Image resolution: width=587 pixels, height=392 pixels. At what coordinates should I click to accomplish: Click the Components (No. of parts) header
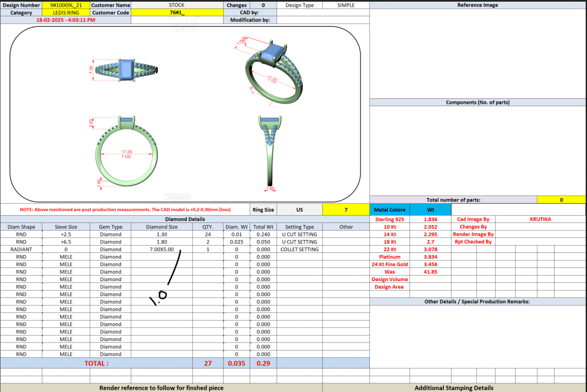point(477,102)
